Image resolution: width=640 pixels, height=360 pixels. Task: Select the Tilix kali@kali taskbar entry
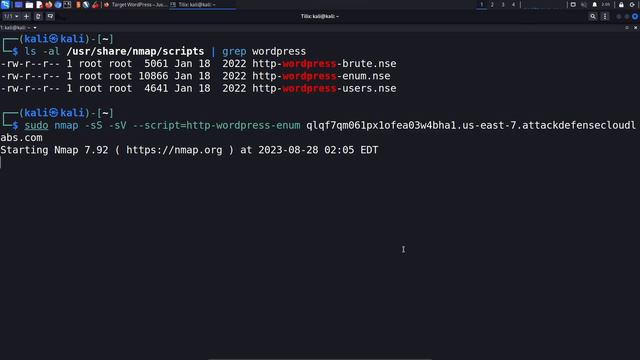coord(202,5)
